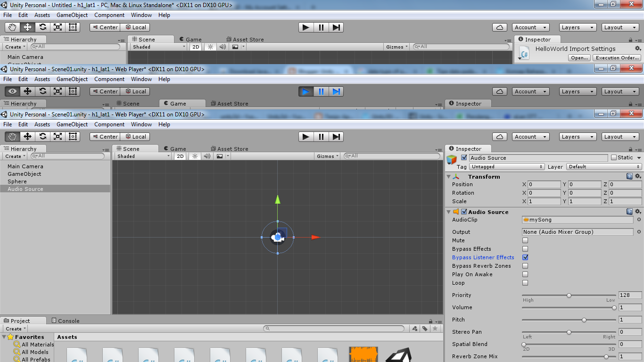
Task: Enable the Bypass Effects checkbox
Action: point(525,249)
